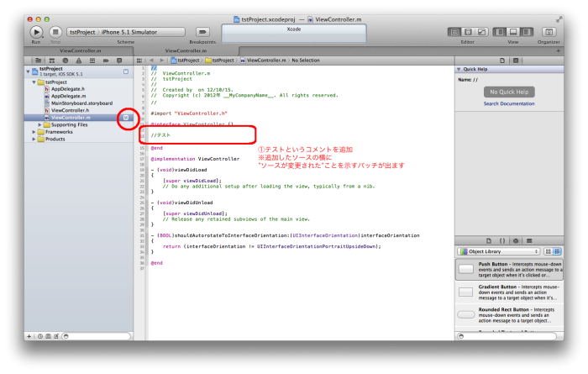Select the Version editor button
The image size is (588, 374).
click(481, 32)
